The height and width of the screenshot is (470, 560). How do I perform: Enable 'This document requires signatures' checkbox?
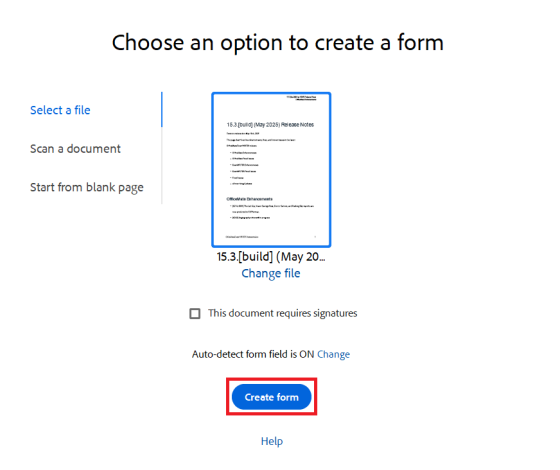195,314
